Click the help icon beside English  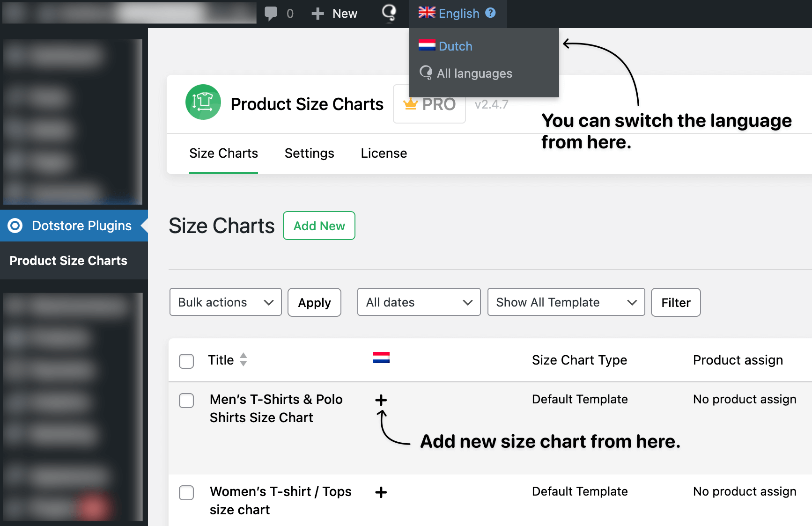490,13
